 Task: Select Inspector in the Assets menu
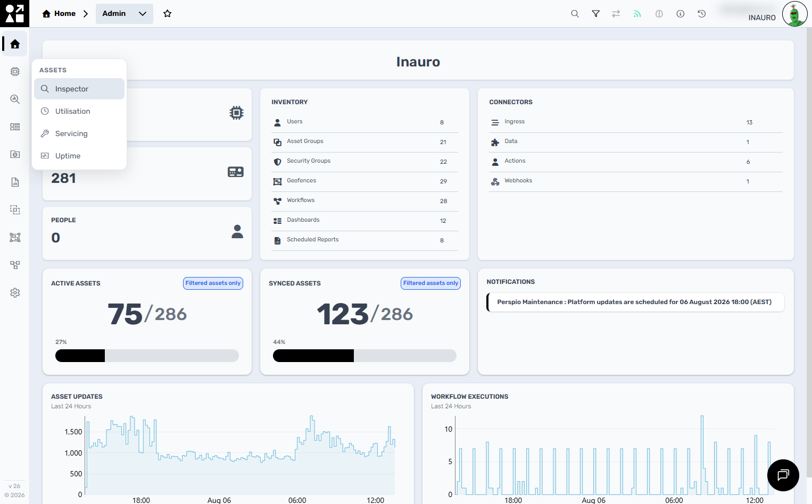79,89
